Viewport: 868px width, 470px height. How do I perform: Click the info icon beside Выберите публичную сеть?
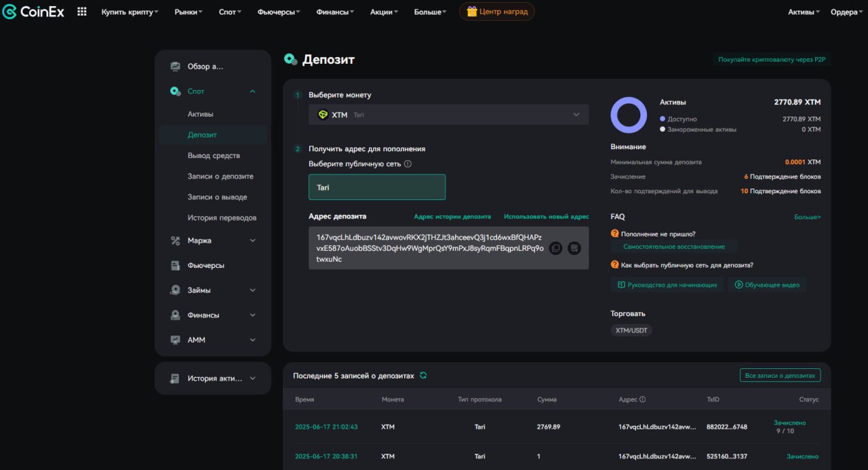(x=408, y=163)
